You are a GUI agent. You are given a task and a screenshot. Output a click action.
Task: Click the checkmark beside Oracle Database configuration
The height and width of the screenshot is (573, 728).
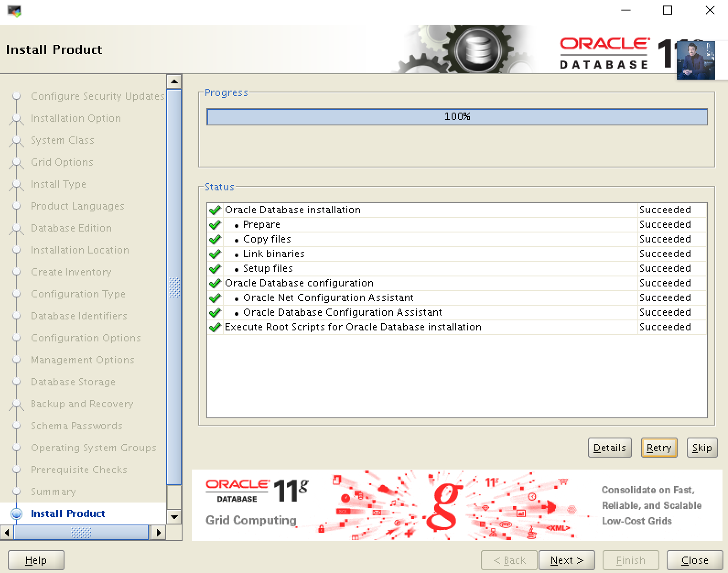coord(215,283)
